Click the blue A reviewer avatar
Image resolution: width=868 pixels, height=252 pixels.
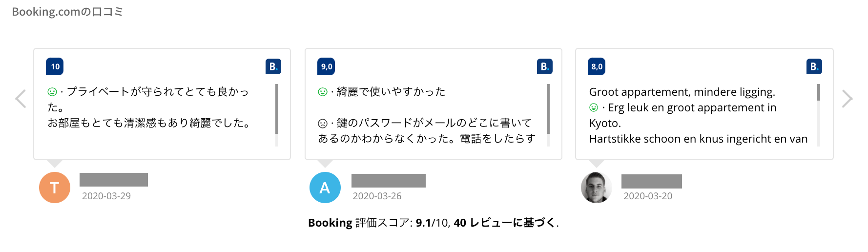[325, 188]
